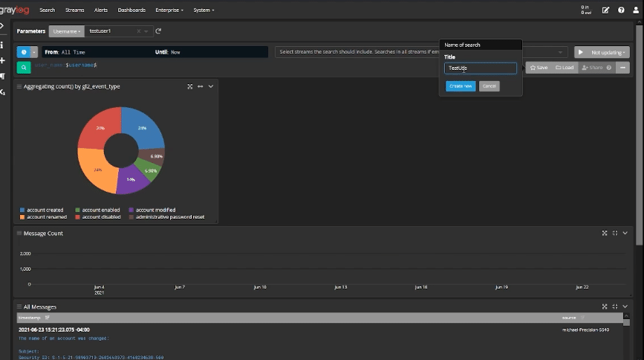Viewport: 644px width, 360px height.
Task: Click the blue clock time range icon
Action: 23,52
